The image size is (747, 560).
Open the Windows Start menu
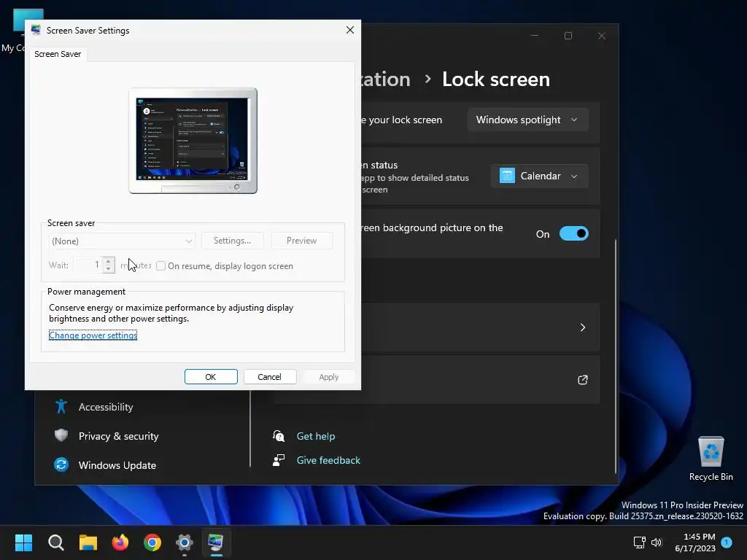coord(23,542)
